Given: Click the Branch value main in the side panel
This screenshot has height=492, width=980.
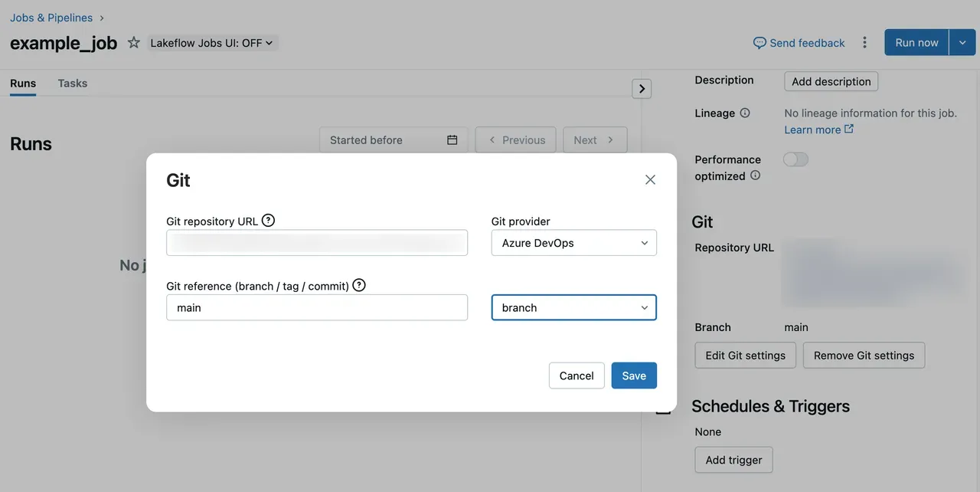Looking at the screenshot, I should click(796, 327).
